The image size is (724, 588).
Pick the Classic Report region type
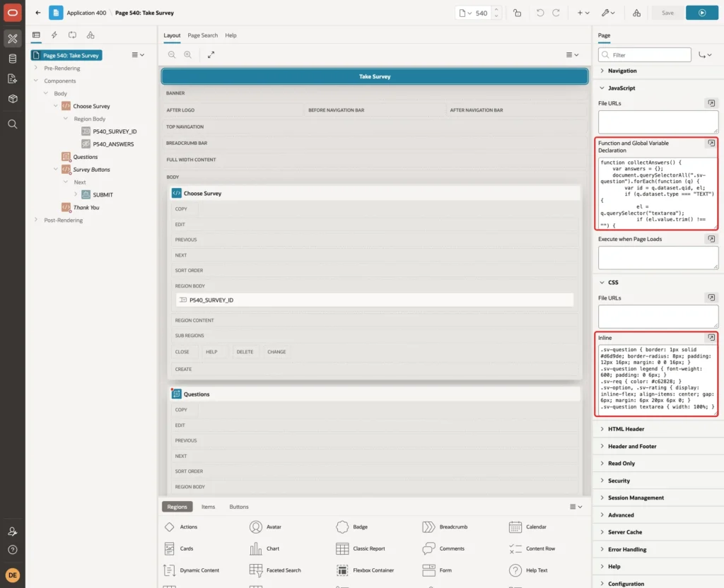click(x=361, y=548)
